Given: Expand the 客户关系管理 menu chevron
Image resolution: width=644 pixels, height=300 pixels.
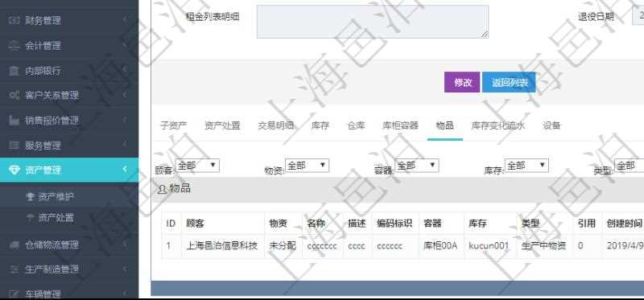Looking at the screenshot, I should 125,95.
